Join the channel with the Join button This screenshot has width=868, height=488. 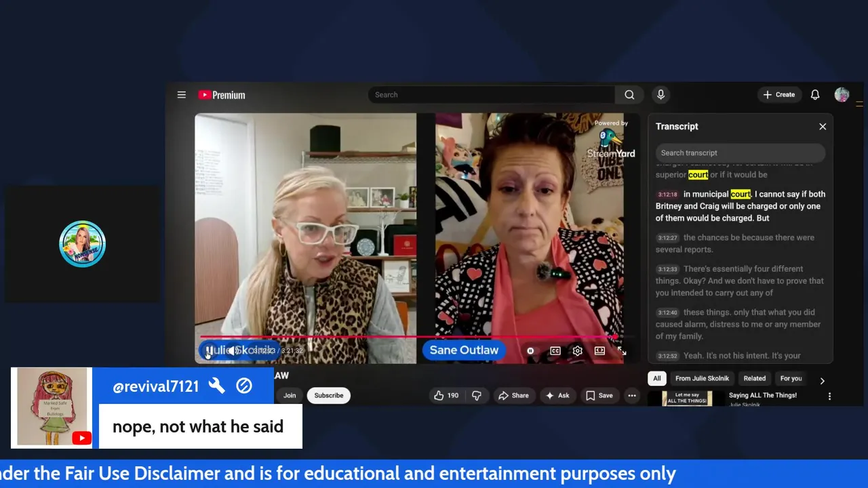(290, 396)
